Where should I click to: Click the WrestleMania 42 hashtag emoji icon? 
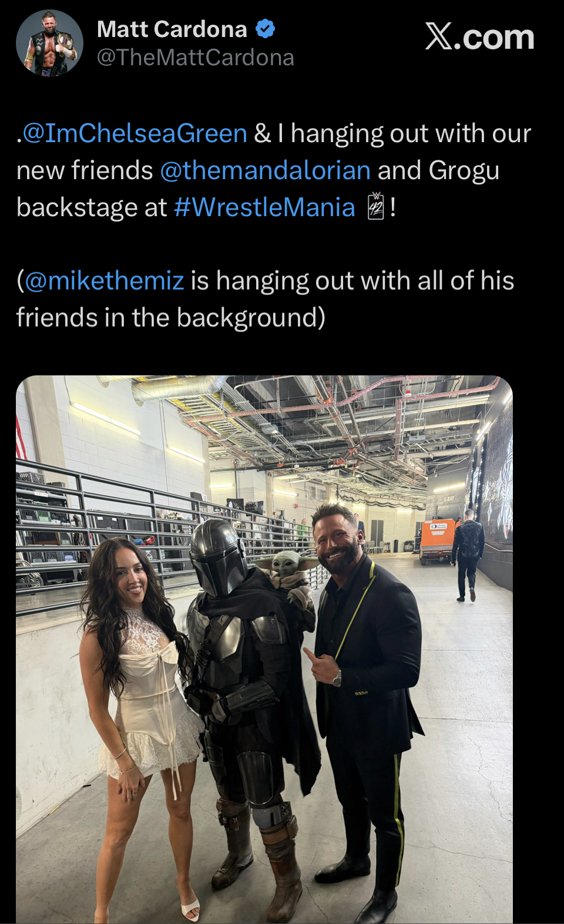375,207
